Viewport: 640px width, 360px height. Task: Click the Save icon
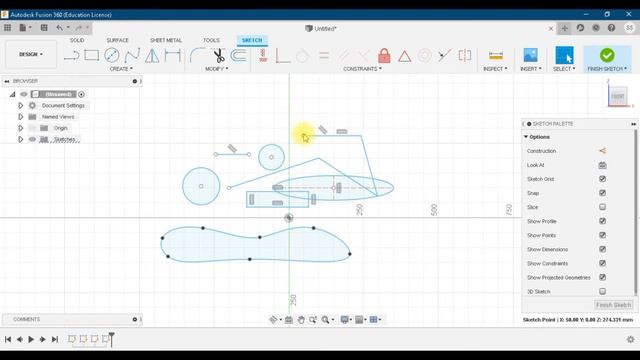pos(44,28)
